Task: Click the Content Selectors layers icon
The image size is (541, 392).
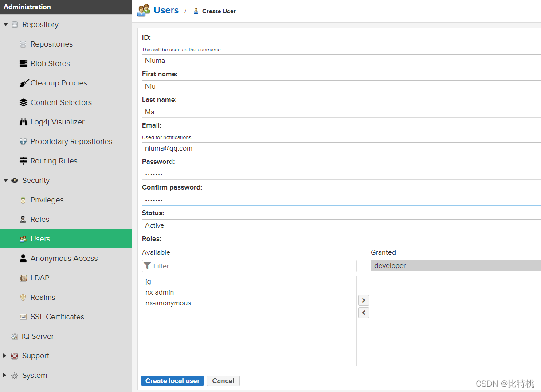Action: point(24,102)
